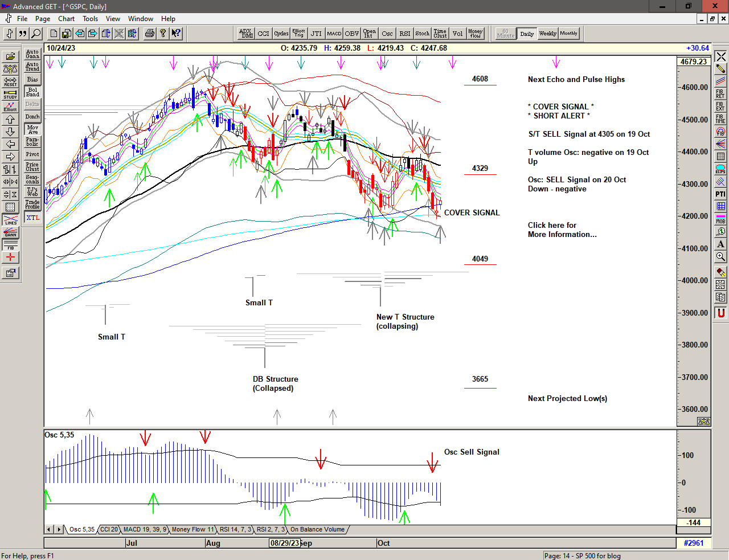Click 'Click here for More Information' text

[x=562, y=230]
